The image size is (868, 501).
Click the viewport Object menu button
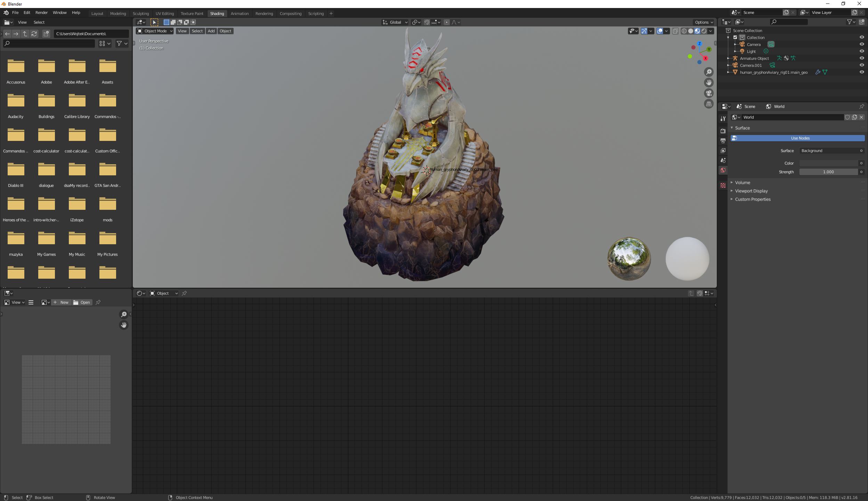point(225,31)
